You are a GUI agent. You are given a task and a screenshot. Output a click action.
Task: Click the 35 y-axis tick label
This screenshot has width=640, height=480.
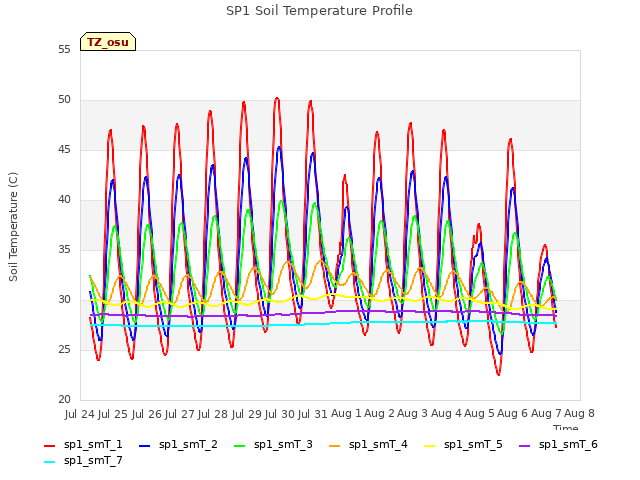click(64, 249)
